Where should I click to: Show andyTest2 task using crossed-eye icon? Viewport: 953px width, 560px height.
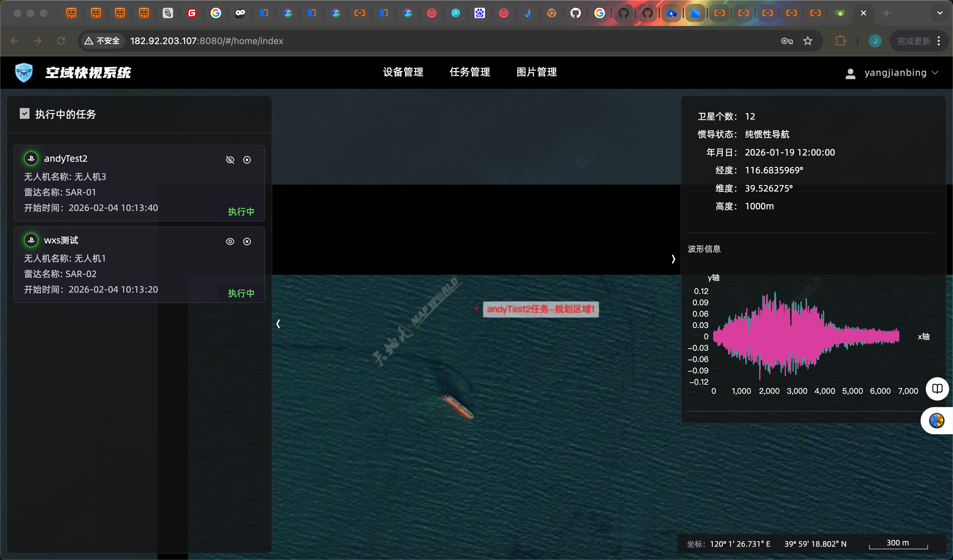pos(230,160)
